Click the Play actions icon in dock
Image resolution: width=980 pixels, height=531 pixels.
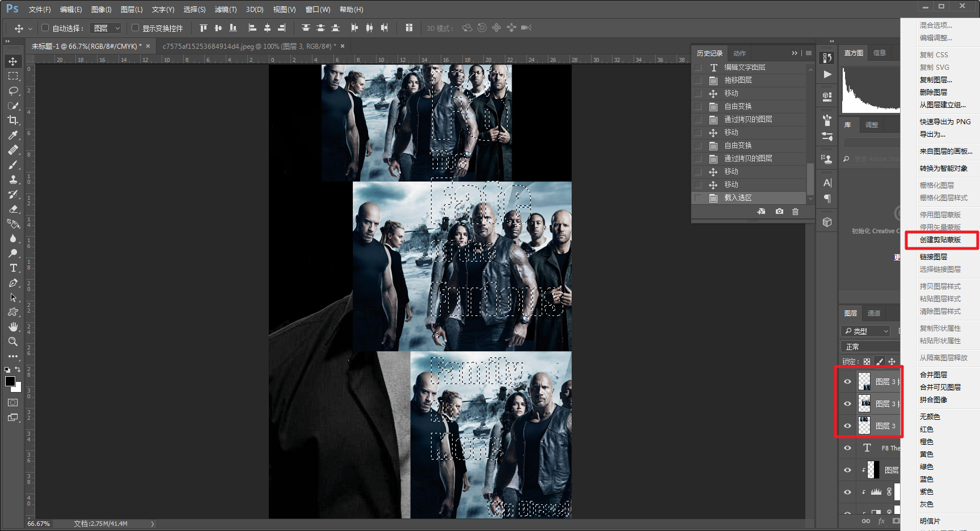point(827,74)
